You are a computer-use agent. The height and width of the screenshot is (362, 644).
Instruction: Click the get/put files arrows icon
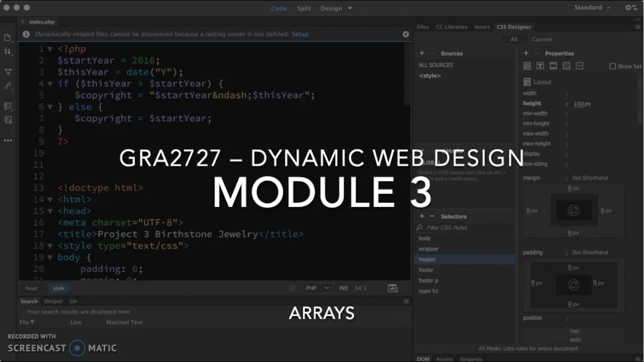click(8, 51)
